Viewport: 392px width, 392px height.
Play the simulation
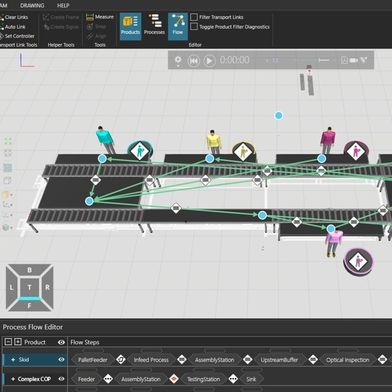coord(209,61)
